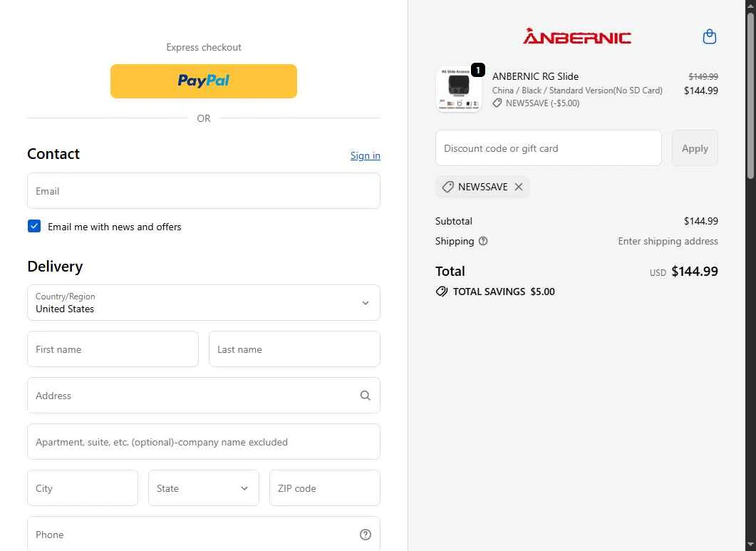Click the ANBERNIC RG Slide product thumbnail
The height and width of the screenshot is (551, 756).
(x=459, y=89)
